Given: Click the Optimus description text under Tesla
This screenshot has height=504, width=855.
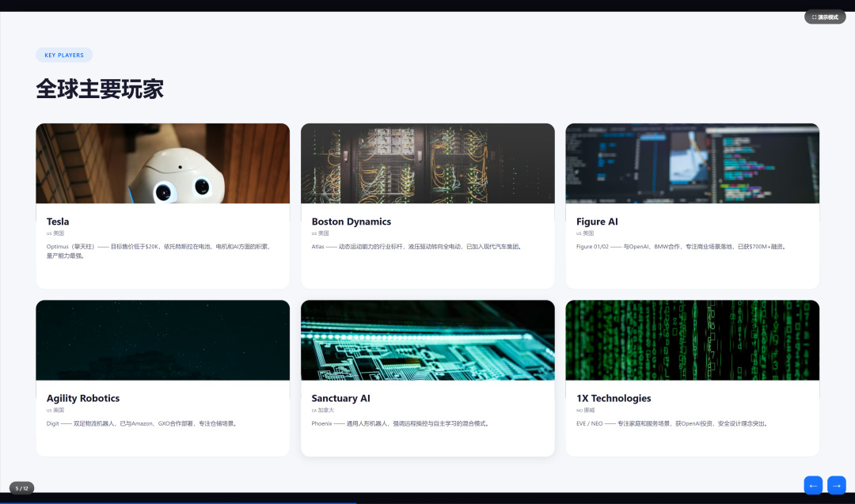Looking at the screenshot, I should pos(158,251).
